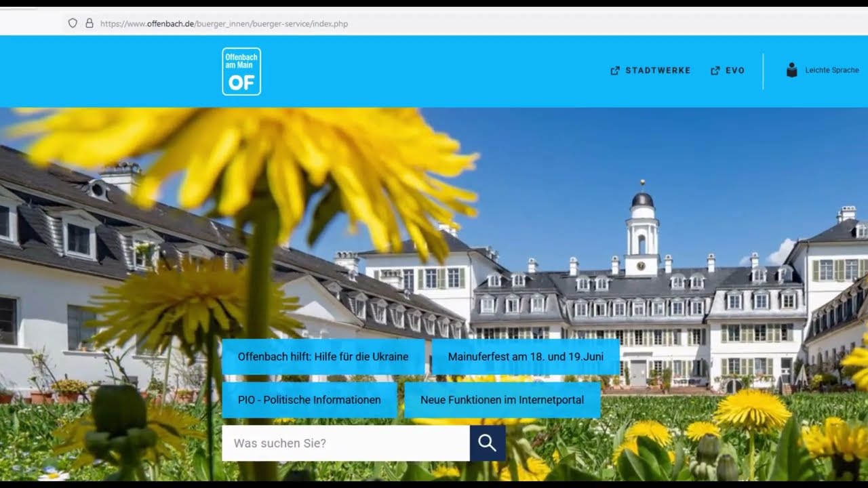
Task: Open the EVO link
Action: (x=735, y=70)
